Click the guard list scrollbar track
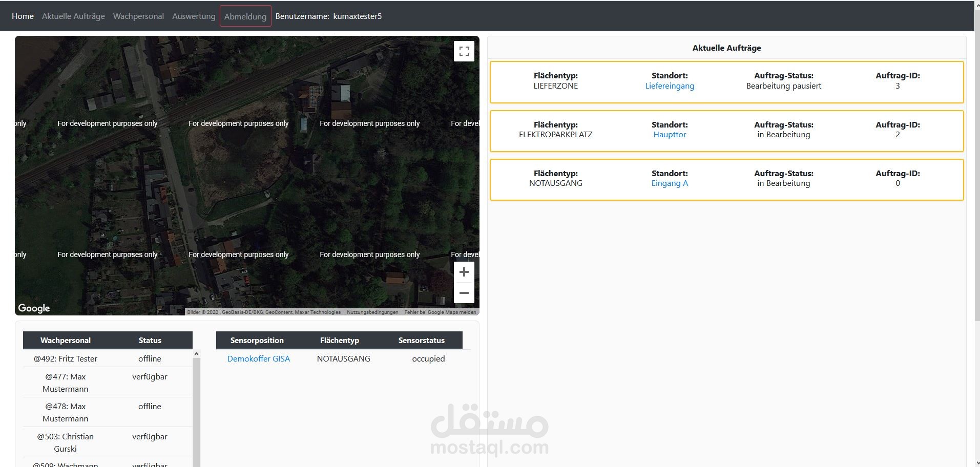 (x=196, y=412)
